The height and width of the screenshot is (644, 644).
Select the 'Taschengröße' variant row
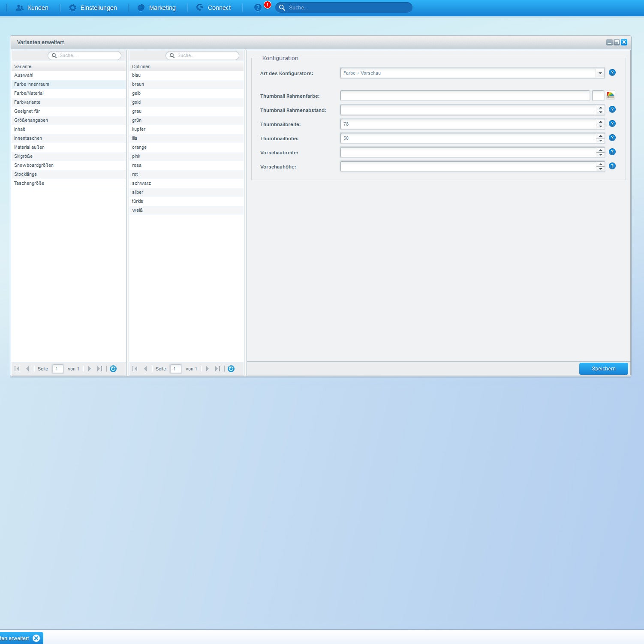69,184
